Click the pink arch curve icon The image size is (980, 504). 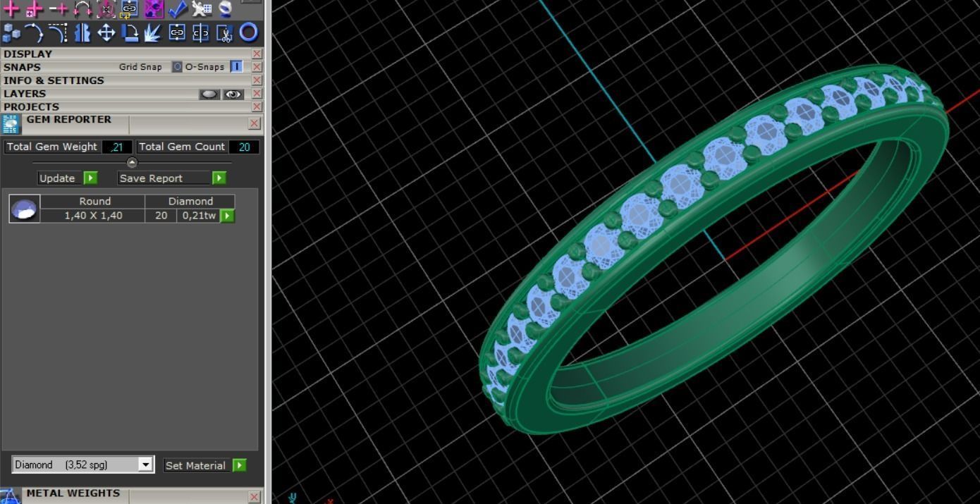click(x=82, y=8)
